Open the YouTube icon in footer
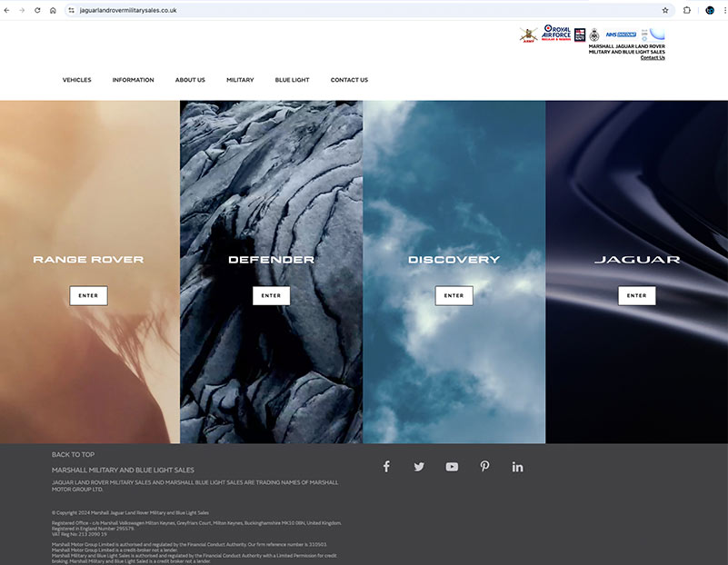This screenshot has height=565, width=728. pyautogui.click(x=452, y=467)
